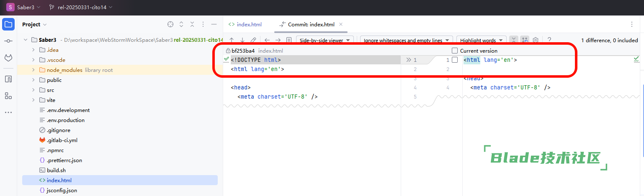The width and height of the screenshot is (644, 196).
Task: Open the GitLab merge requests tool window
Action: point(8,58)
